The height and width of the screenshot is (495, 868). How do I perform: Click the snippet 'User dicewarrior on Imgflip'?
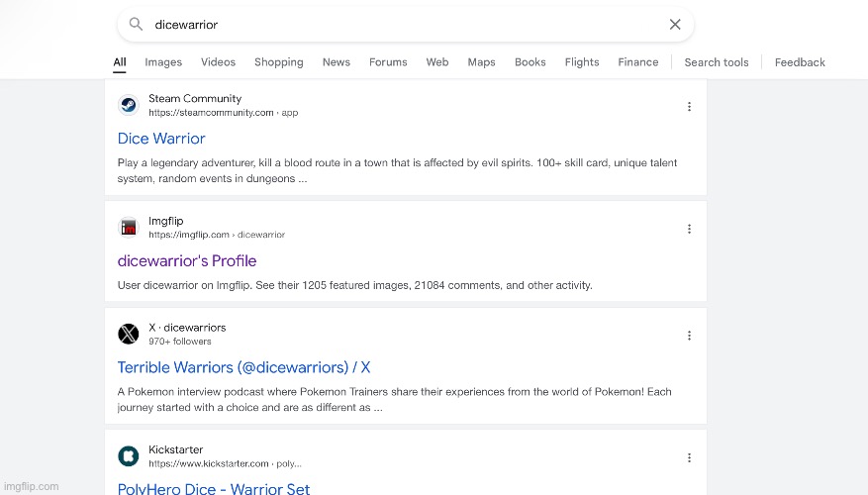pos(355,285)
